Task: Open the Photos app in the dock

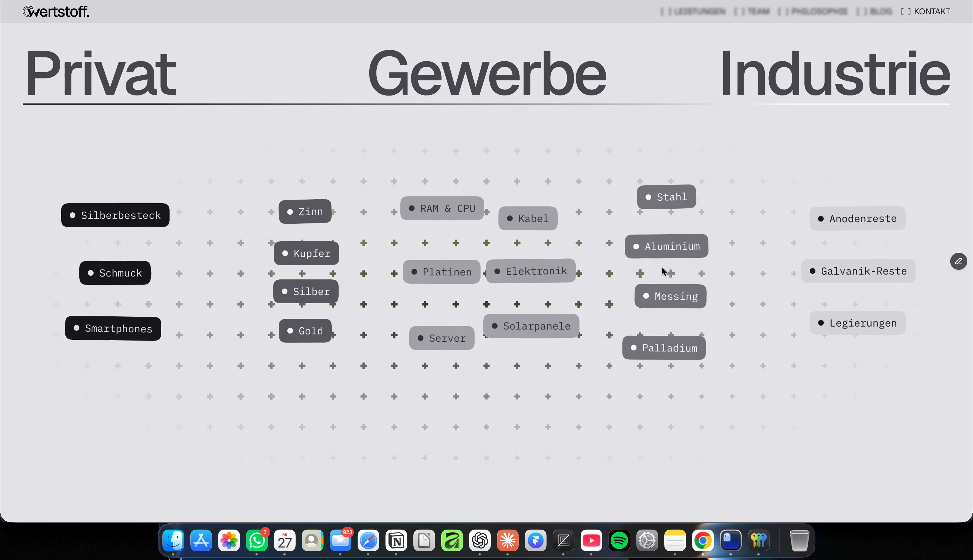Action: point(229,540)
